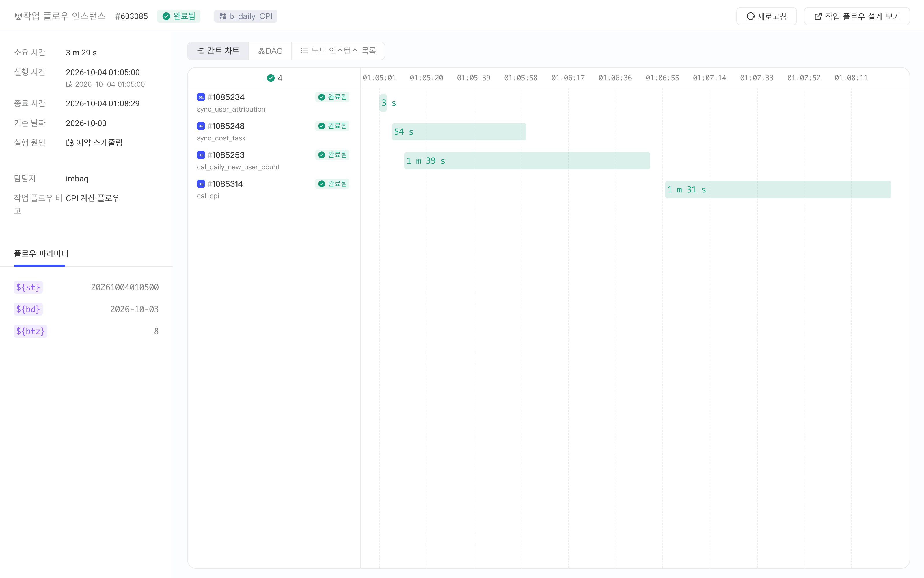This screenshot has height=578, width=924.
Task: Open the b_daily_CPI workflow tag
Action: click(x=245, y=16)
